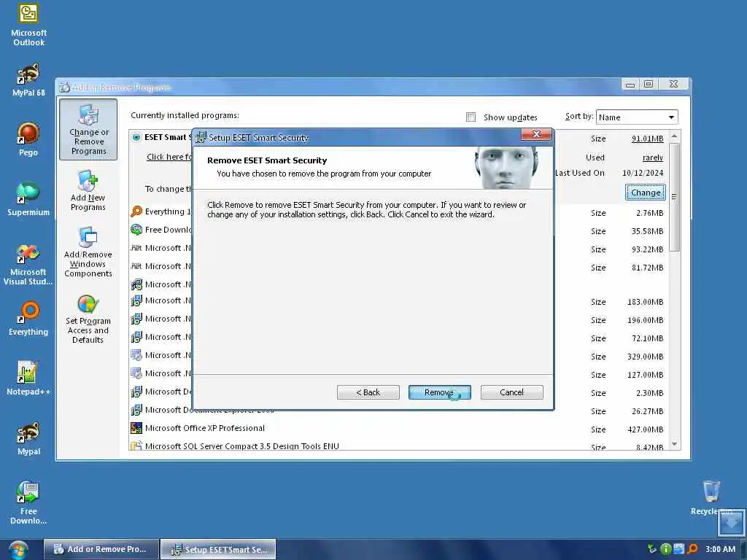Select the Free Download Manager list icon
Viewport: 747px width, 560px height.
pyautogui.click(x=136, y=230)
